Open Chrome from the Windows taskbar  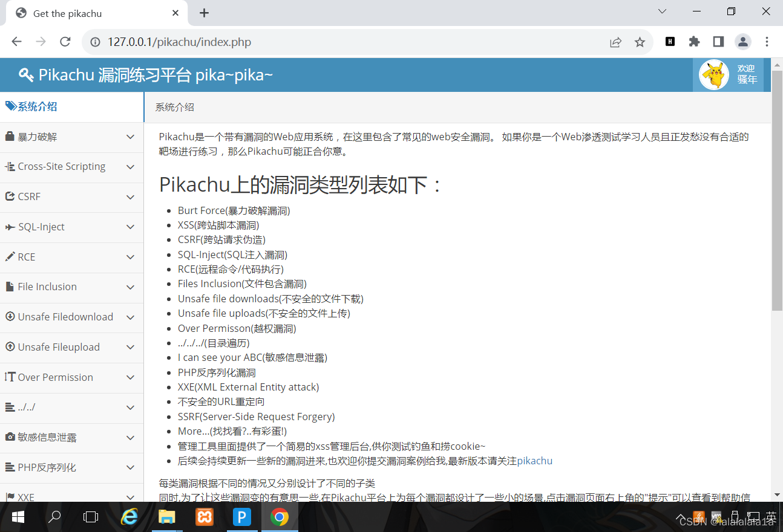[x=280, y=517]
